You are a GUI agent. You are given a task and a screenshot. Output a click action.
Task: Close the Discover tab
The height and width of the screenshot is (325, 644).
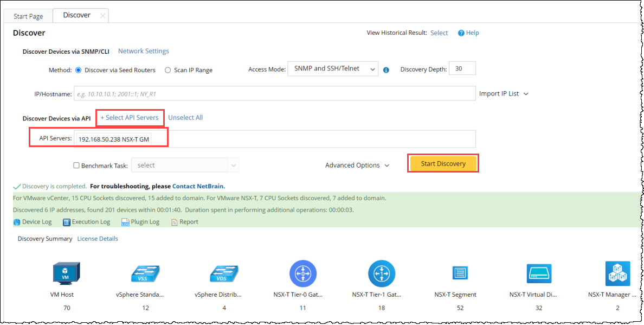click(x=103, y=16)
